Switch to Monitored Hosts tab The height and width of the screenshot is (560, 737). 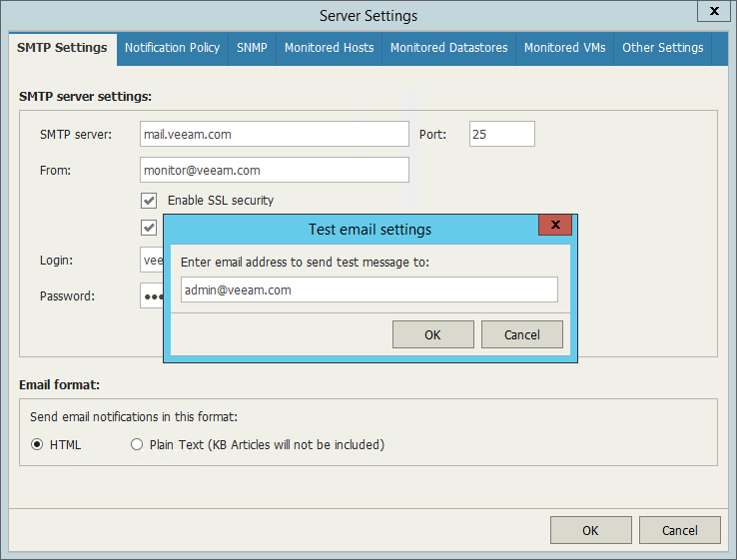point(329,48)
